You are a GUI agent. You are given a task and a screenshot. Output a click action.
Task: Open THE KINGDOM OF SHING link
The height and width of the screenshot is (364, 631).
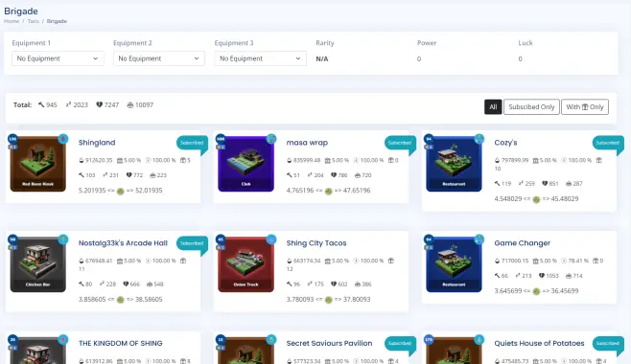pos(120,344)
